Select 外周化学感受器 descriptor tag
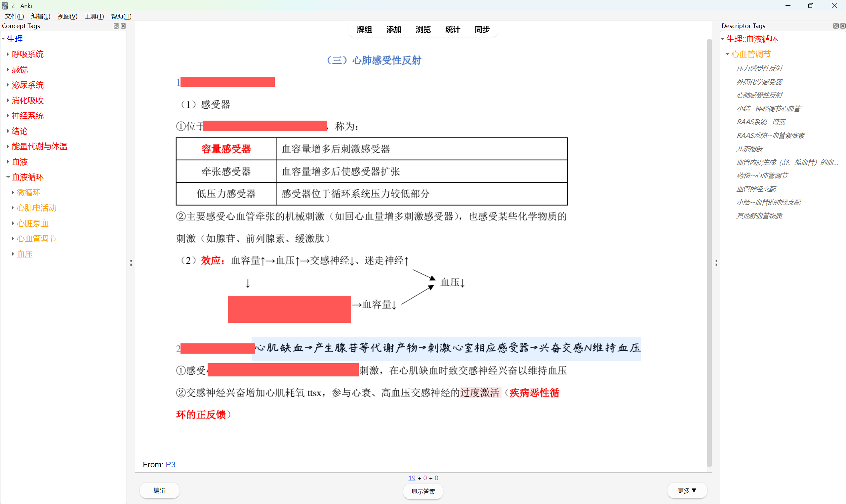Viewport: 846px width, 504px height. point(759,82)
